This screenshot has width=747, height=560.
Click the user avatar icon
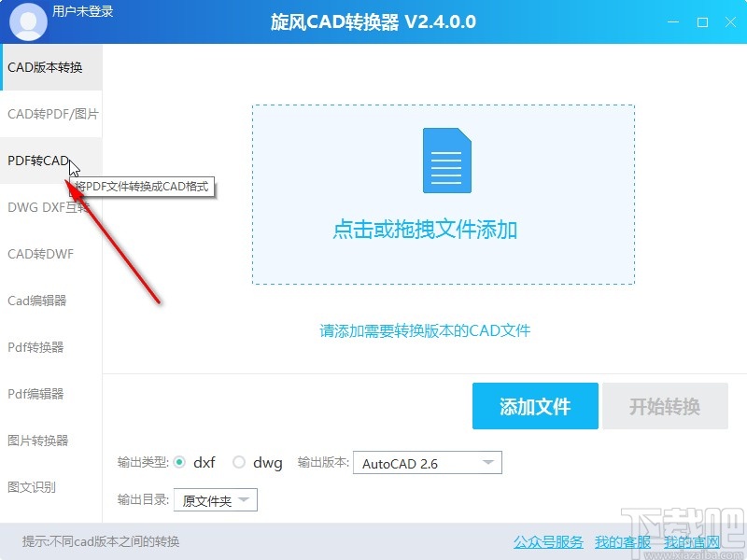coord(28,21)
